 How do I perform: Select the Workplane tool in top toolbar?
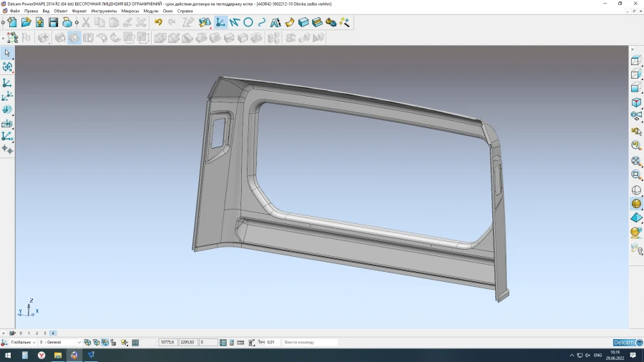click(x=220, y=23)
